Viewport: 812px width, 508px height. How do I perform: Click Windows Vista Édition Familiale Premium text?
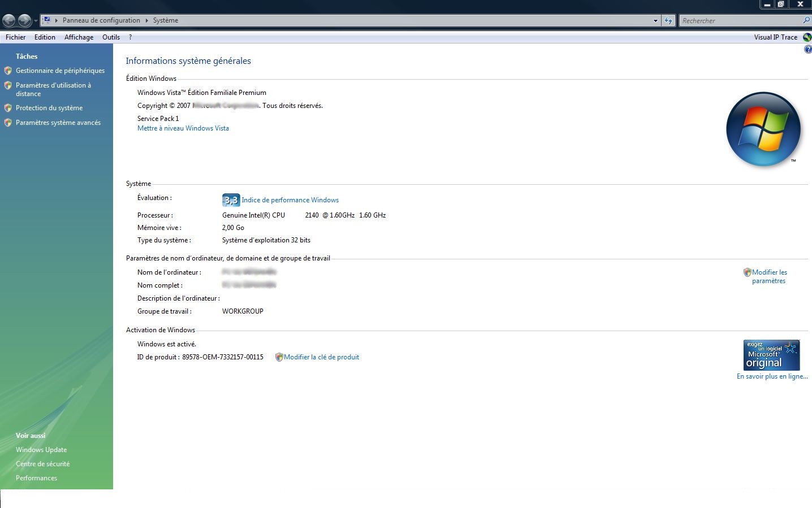(x=202, y=93)
